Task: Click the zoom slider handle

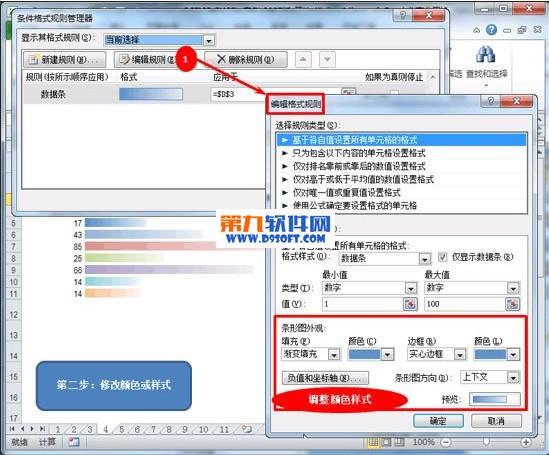Action: point(486,442)
